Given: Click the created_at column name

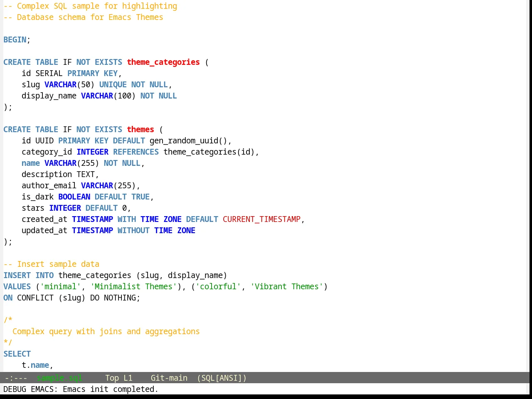Looking at the screenshot, I should point(44,219).
